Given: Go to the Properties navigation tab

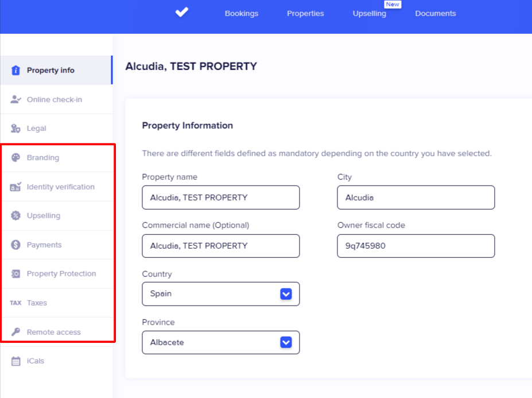Looking at the screenshot, I should pos(305,13).
